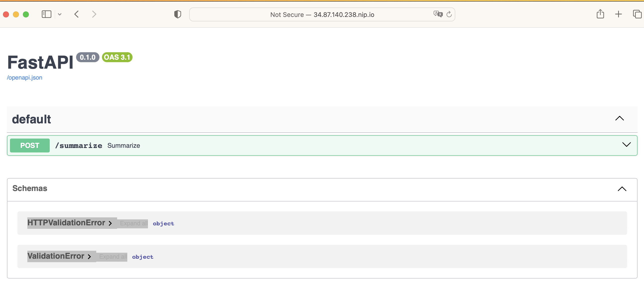
Task: Reload the current page
Action: (x=449, y=14)
